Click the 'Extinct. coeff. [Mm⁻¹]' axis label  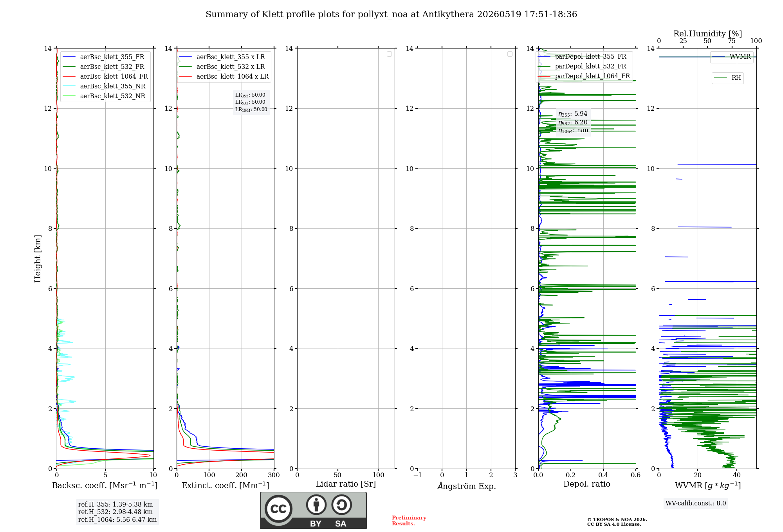coord(226,485)
